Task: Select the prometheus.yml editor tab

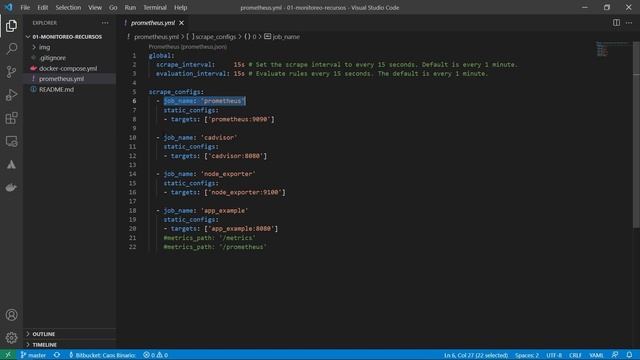Action: coord(153,23)
